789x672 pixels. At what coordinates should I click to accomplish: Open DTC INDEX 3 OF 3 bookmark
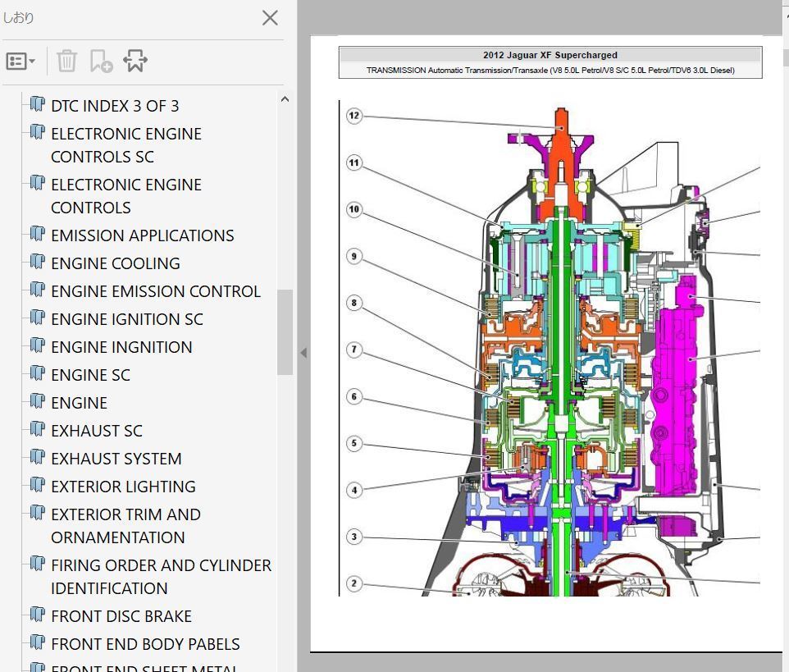click(x=114, y=106)
